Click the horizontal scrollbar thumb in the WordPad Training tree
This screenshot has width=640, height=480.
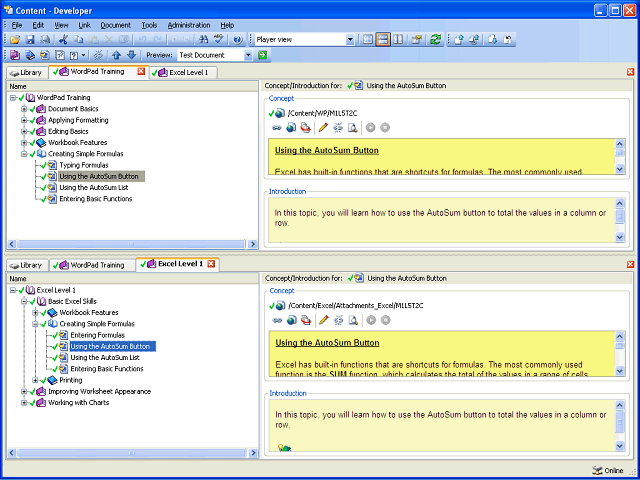tap(131, 244)
